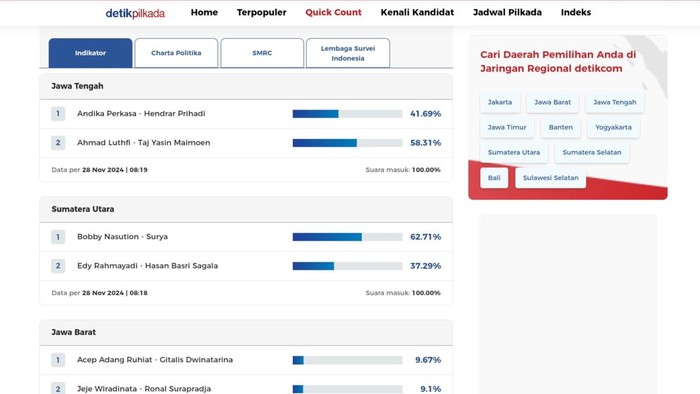Screen dimensions: 700x394
Task: Select the Sumatera Utara region button
Action: click(514, 152)
